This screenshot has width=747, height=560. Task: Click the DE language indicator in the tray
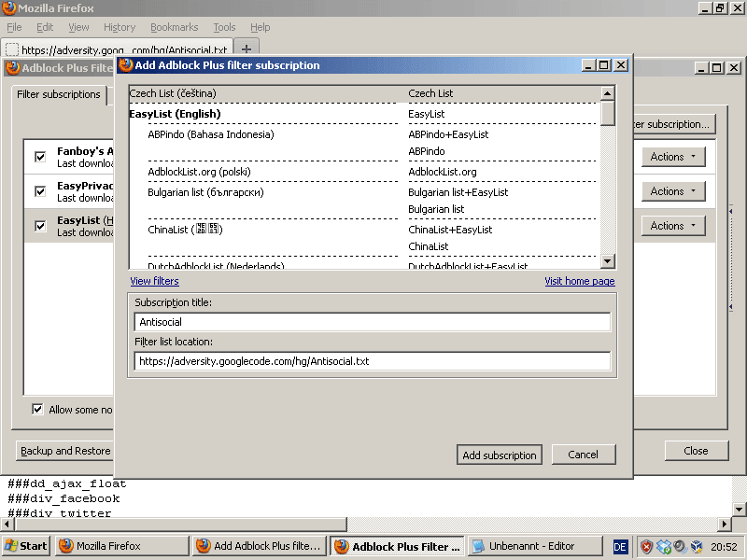pyautogui.click(x=620, y=547)
